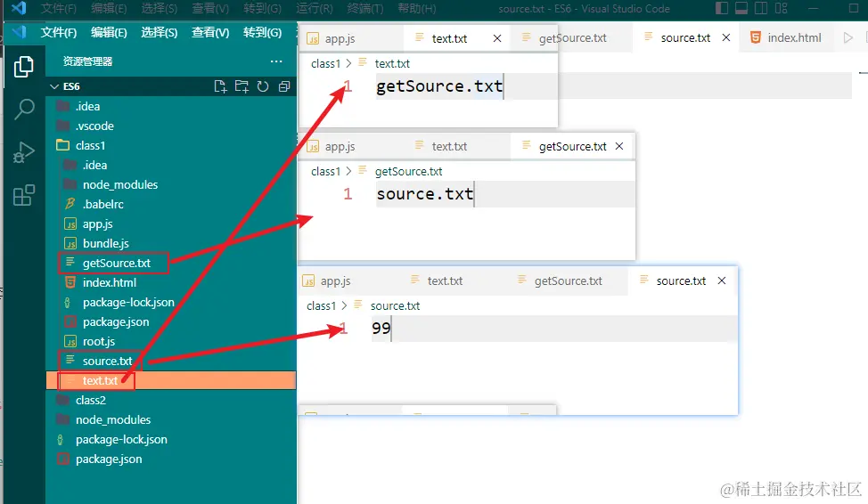The height and width of the screenshot is (504, 868).
Task: Click the run triangle icon beside index.html tab
Action: pyautogui.click(x=848, y=37)
